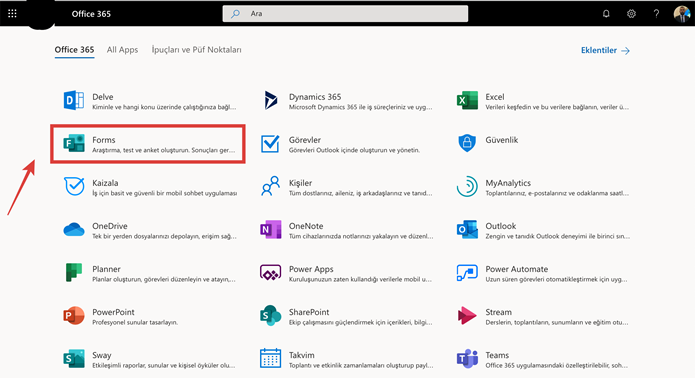Open the OneDrive cloud icon

[74, 230]
